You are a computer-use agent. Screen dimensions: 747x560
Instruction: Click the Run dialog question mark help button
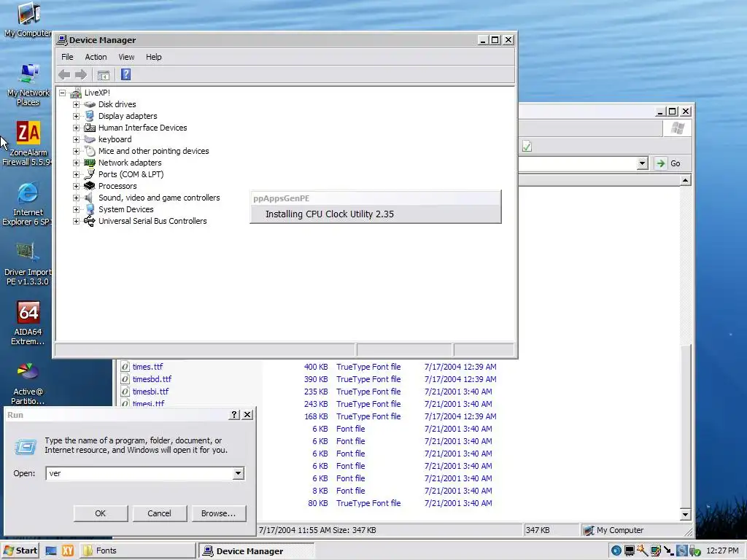pos(234,415)
